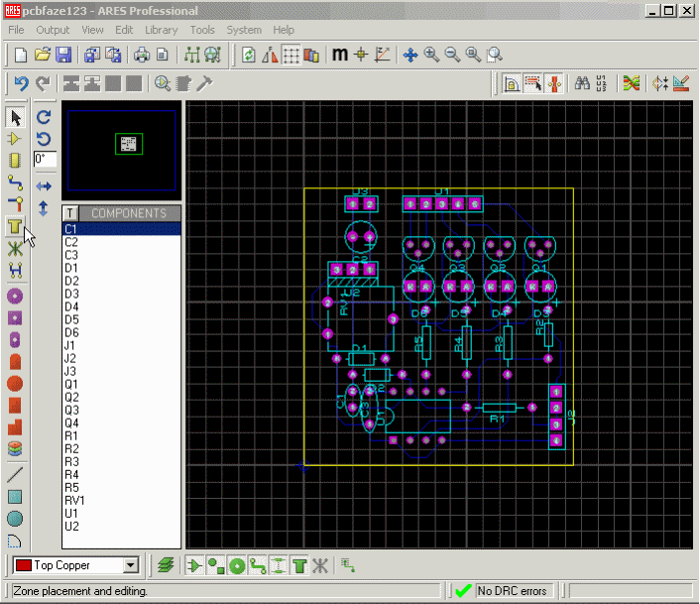Toggle the auto track necking button
This screenshot has height=604, width=700.
[x=554, y=83]
